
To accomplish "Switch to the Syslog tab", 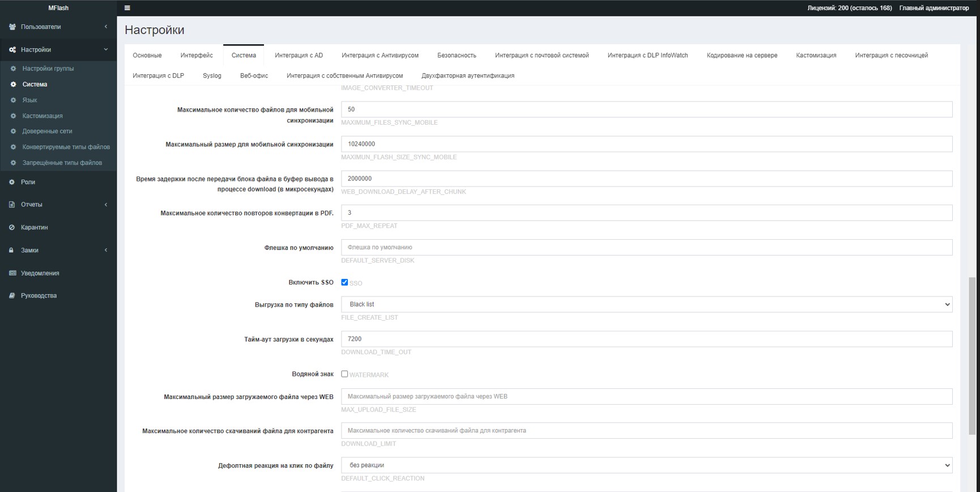I will [x=212, y=76].
